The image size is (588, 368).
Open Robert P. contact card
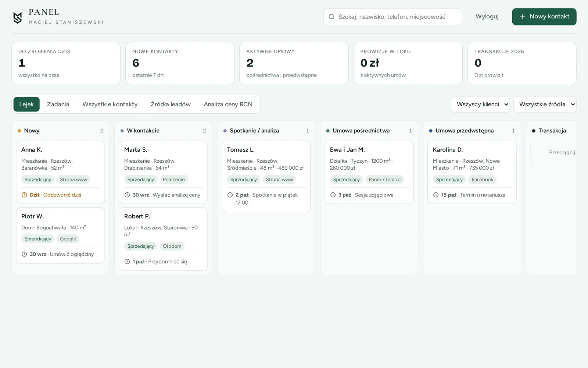(163, 239)
